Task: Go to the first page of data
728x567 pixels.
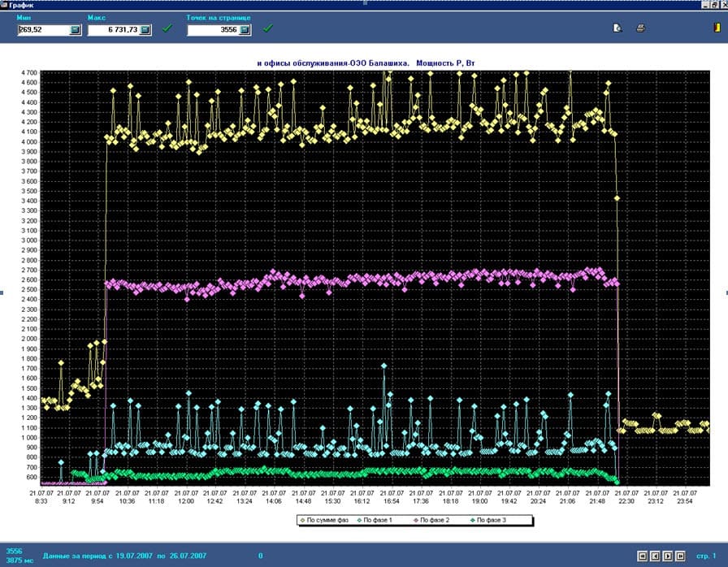Action: 642,556
